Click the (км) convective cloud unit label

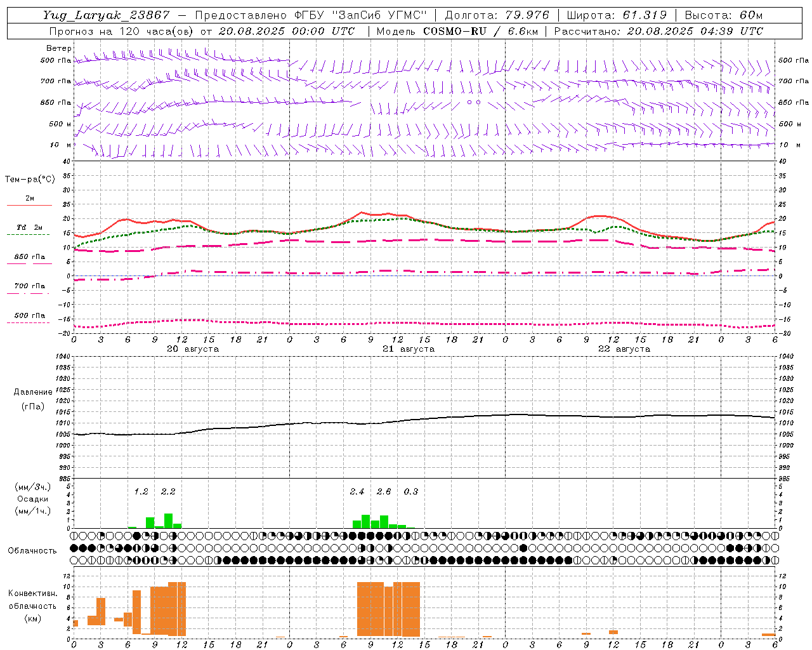33,618
